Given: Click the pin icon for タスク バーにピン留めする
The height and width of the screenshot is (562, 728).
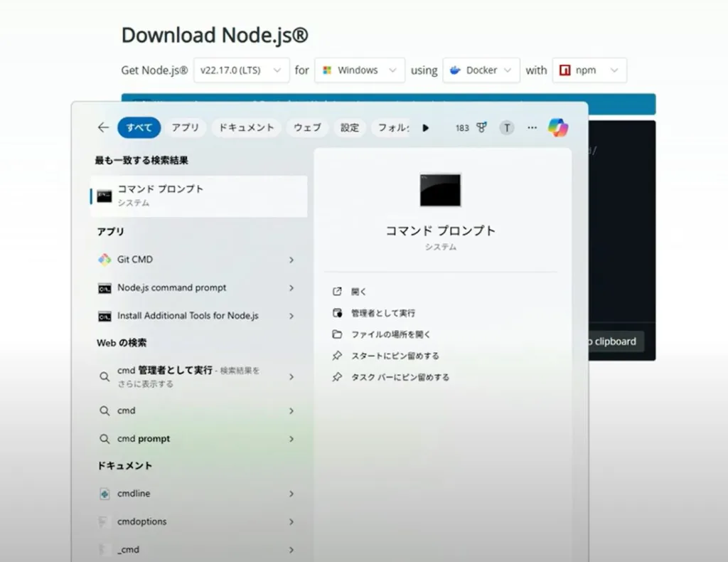Looking at the screenshot, I should coord(337,377).
